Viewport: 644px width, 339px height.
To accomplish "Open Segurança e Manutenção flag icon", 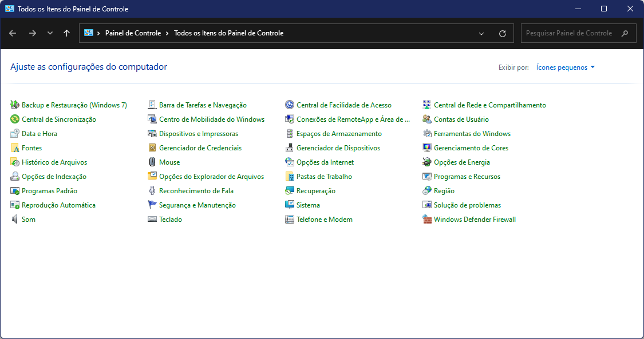I will click(x=152, y=205).
